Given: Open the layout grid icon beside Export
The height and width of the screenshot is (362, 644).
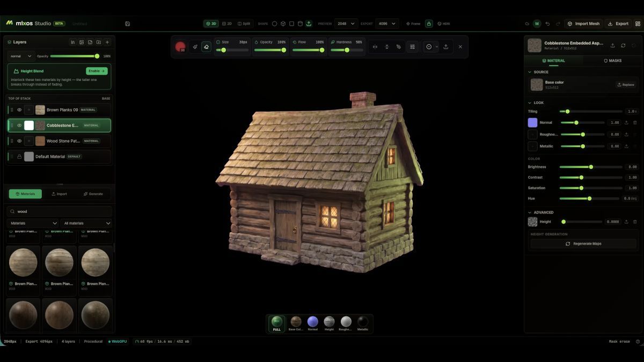Looking at the screenshot, I should click(x=638, y=24).
